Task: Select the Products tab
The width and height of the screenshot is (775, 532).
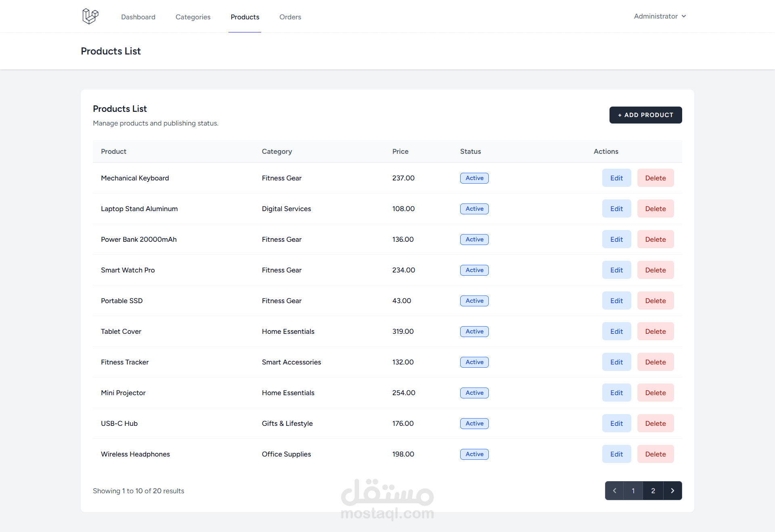Action: pos(245,17)
